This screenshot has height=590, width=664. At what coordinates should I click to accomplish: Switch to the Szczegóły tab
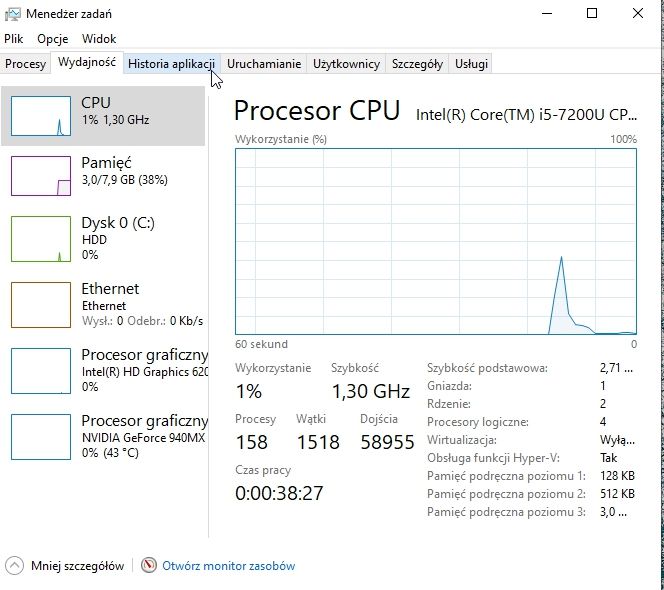tap(417, 64)
